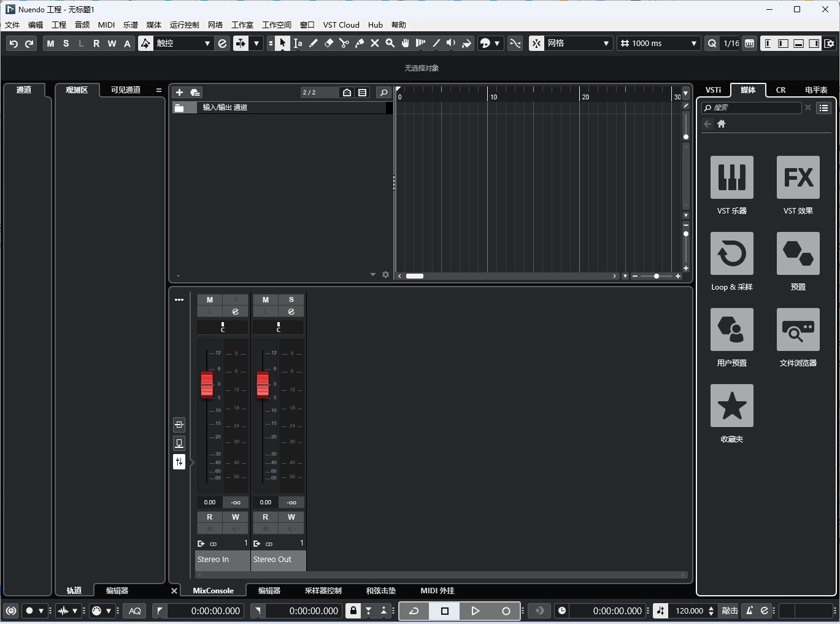The width and height of the screenshot is (840, 624).
Task: Click media home icon
Action: (722, 124)
